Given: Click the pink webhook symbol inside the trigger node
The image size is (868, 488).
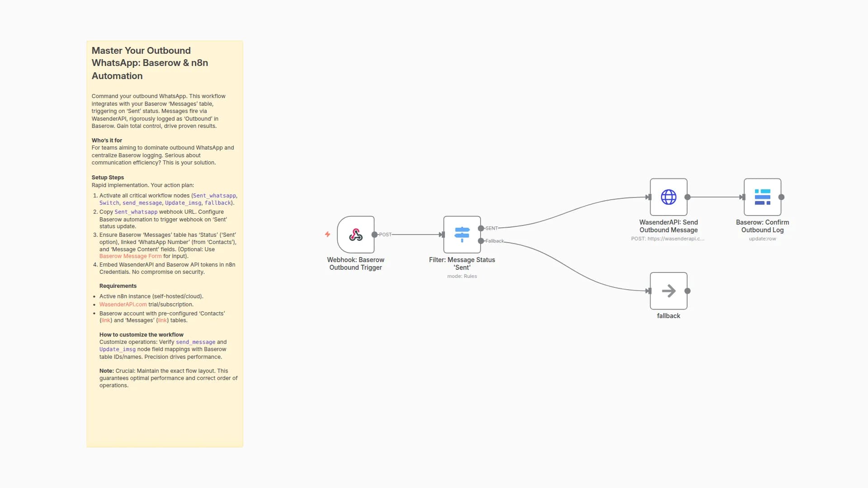Looking at the screenshot, I should pyautogui.click(x=356, y=235).
